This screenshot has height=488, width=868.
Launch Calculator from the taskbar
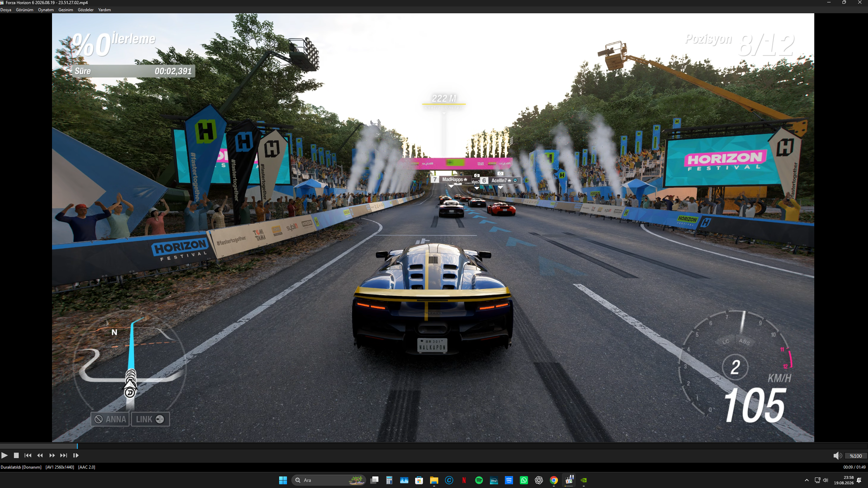click(x=389, y=480)
